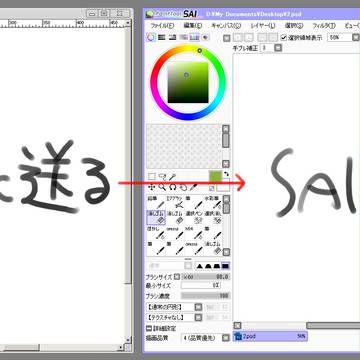Toggle the scratchpad panel icon
360x360 pixels.
click(205, 37)
